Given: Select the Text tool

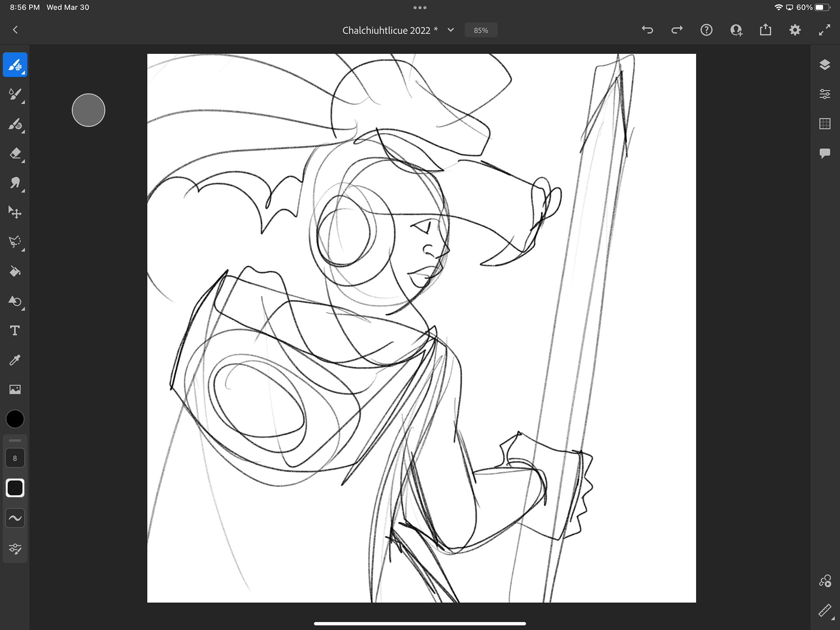Looking at the screenshot, I should (x=15, y=331).
